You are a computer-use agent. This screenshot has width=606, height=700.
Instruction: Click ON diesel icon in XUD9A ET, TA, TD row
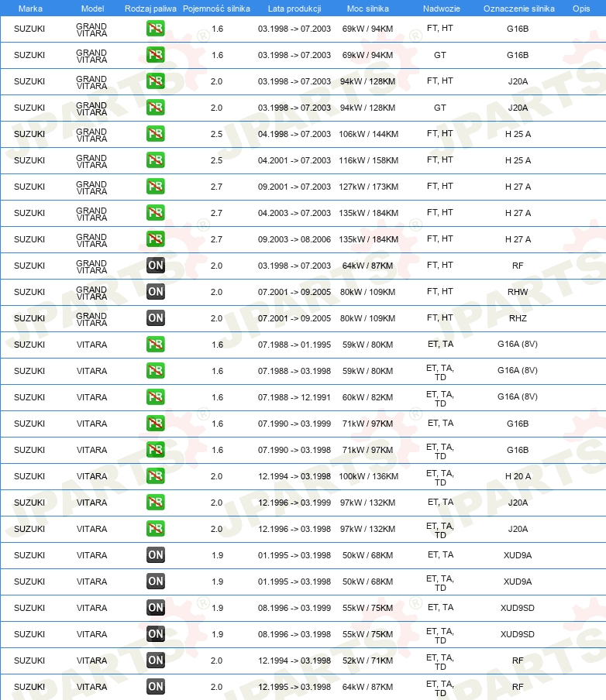tap(156, 582)
